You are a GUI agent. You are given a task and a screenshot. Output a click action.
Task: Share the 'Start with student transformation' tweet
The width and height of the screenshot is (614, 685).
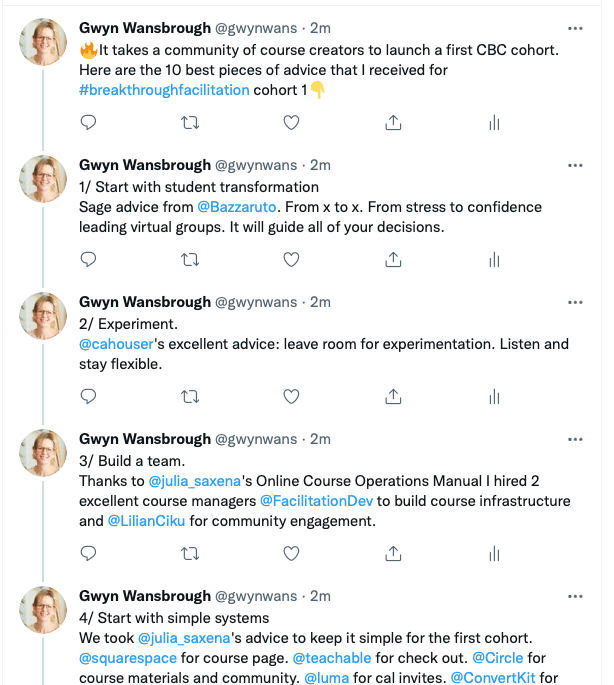(x=393, y=259)
